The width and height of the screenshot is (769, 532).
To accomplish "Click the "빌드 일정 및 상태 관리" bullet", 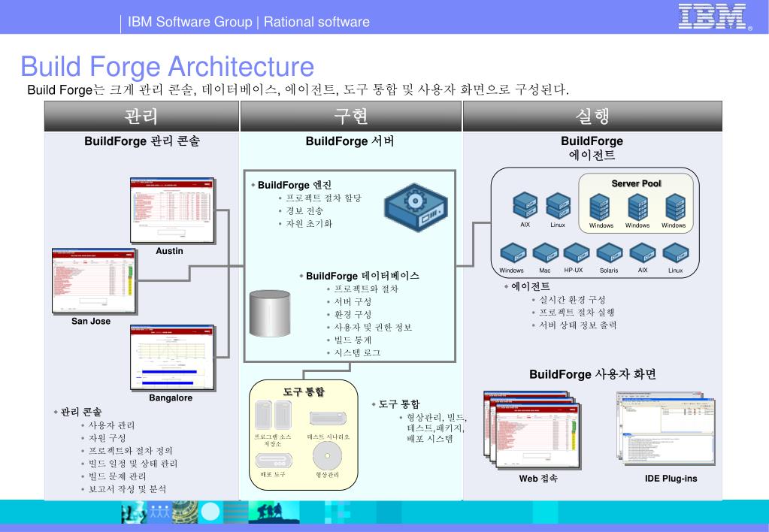I will tap(133, 464).
